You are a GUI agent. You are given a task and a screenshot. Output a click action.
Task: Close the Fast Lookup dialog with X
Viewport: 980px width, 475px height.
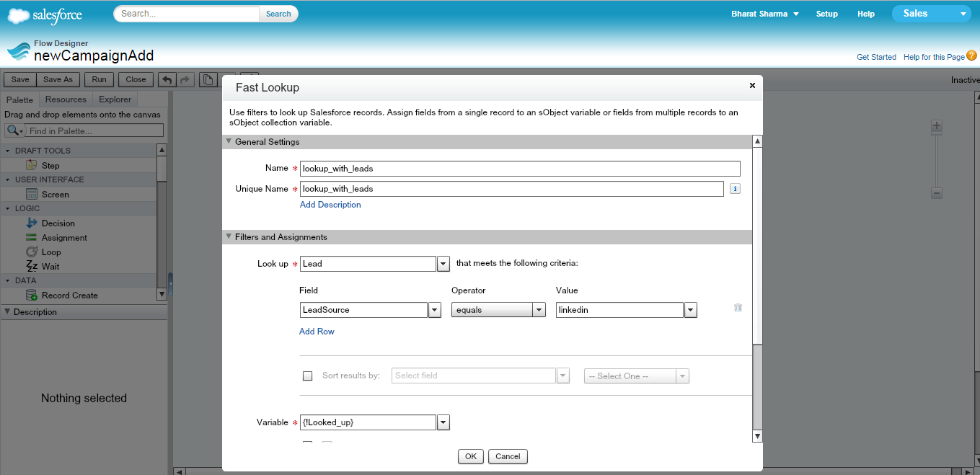[x=752, y=85]
